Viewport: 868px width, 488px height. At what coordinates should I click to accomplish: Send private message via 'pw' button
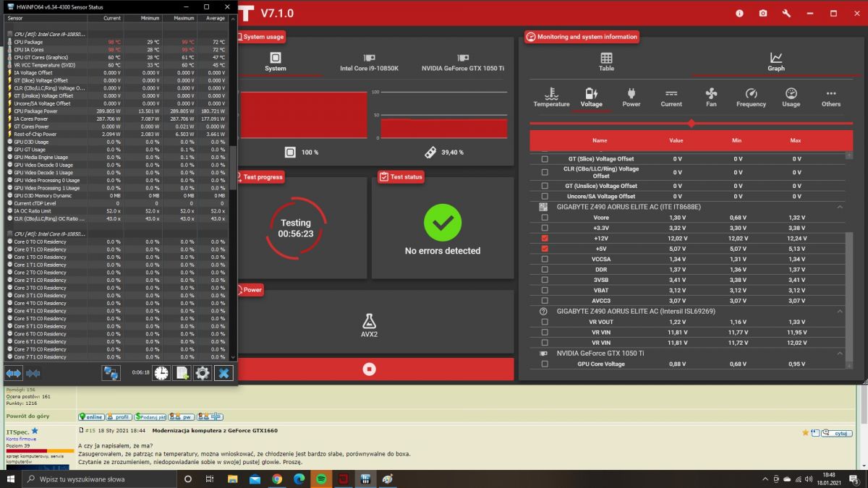pyautogui.click(x=182, y=417)
